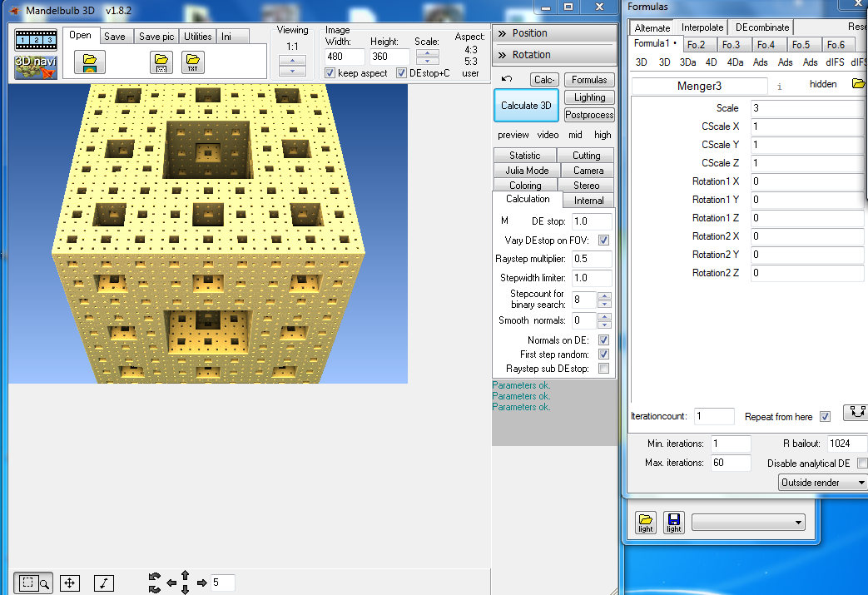Toggle Repeat from here checkbox
The width and height of the screenshot is (868, 595).
point(825,417)
